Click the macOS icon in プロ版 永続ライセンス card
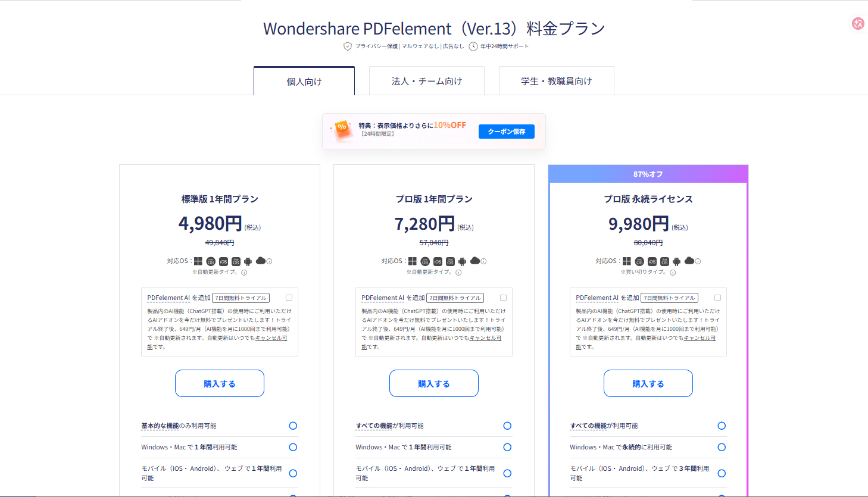 click(639, 261)
